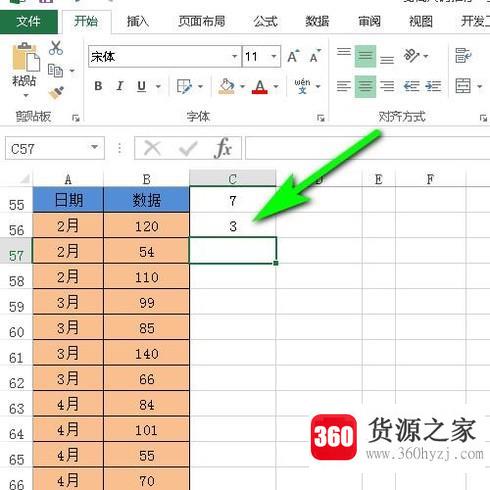The width and height of the screenshot is (490, 490).
Task: Select cell with value 140
Action: pos(147,353)
